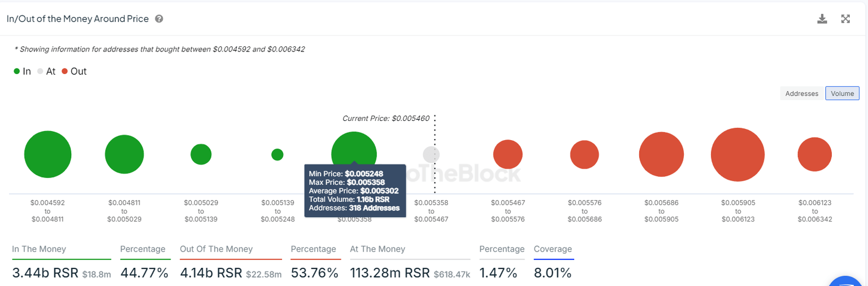Switch to Addresses view
The image size is (868, 286).
(x=802, y=93)
